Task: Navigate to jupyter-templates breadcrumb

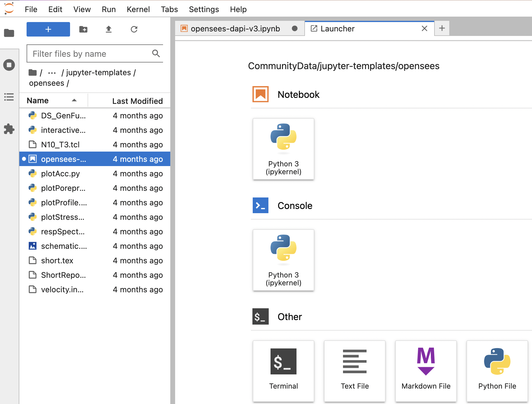Action: (x=98, y=72)
